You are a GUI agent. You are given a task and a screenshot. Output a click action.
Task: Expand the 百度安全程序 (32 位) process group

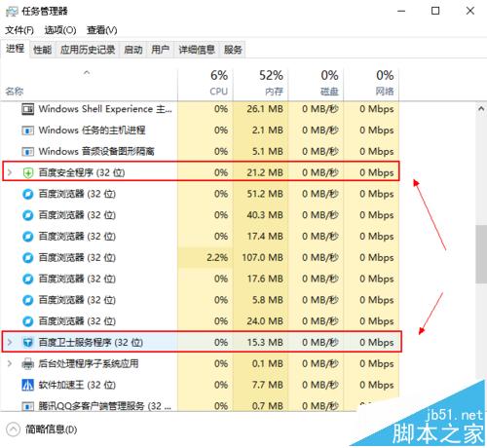click(10, 172)
